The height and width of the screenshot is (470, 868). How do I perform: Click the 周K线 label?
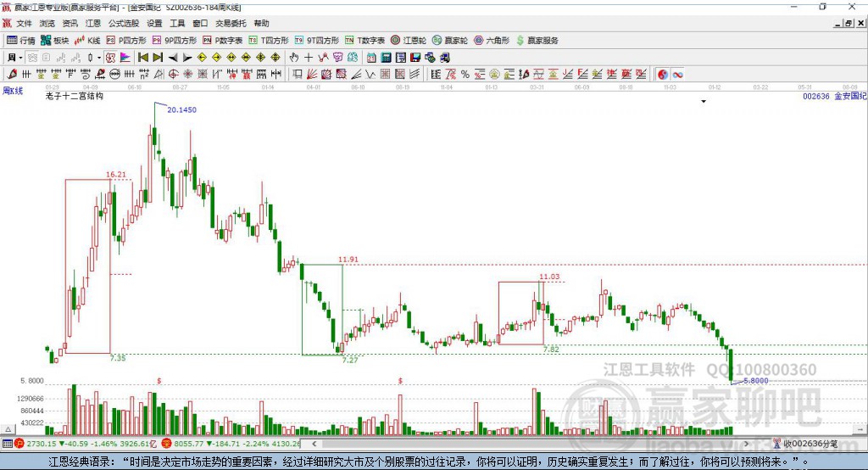pyautogui.click(x=13, y=91)
